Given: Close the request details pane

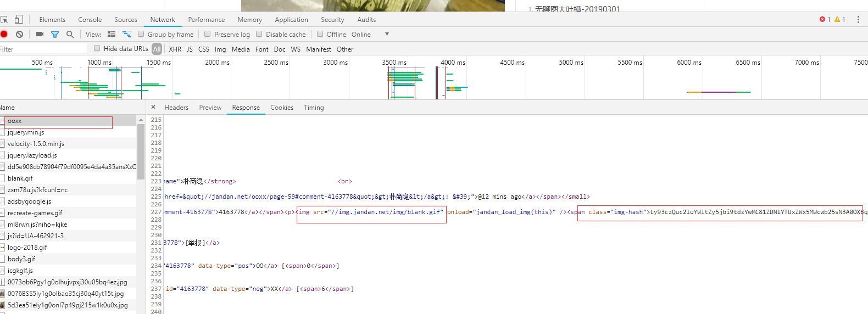Looking at the screenshot, I should 153,107.
